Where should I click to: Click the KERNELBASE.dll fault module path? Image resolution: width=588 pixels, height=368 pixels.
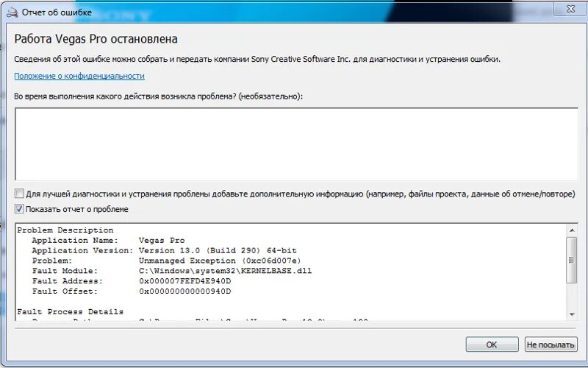pyautogui.click(x=225, y=271)
